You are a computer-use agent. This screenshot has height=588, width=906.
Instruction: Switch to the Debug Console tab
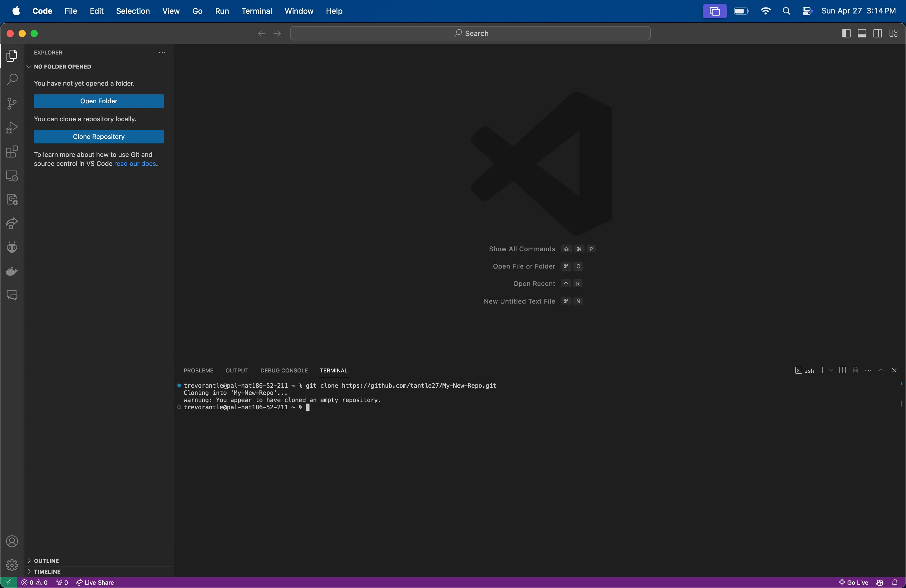coord(284,370)
